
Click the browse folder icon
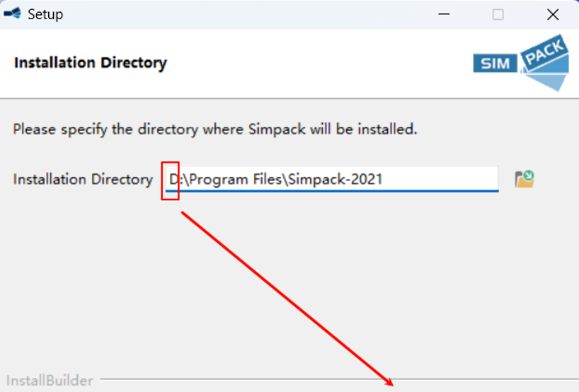point(524,179)
